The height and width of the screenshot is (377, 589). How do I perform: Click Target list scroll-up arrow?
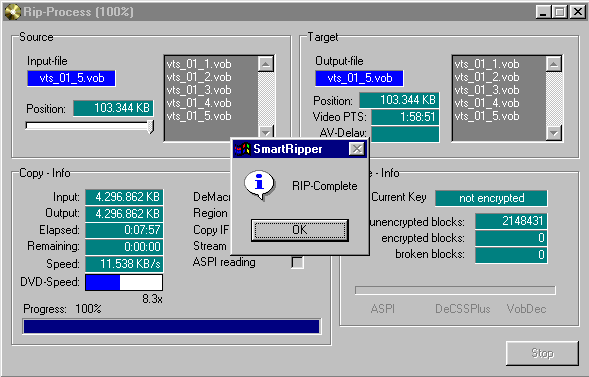(554, 64)
